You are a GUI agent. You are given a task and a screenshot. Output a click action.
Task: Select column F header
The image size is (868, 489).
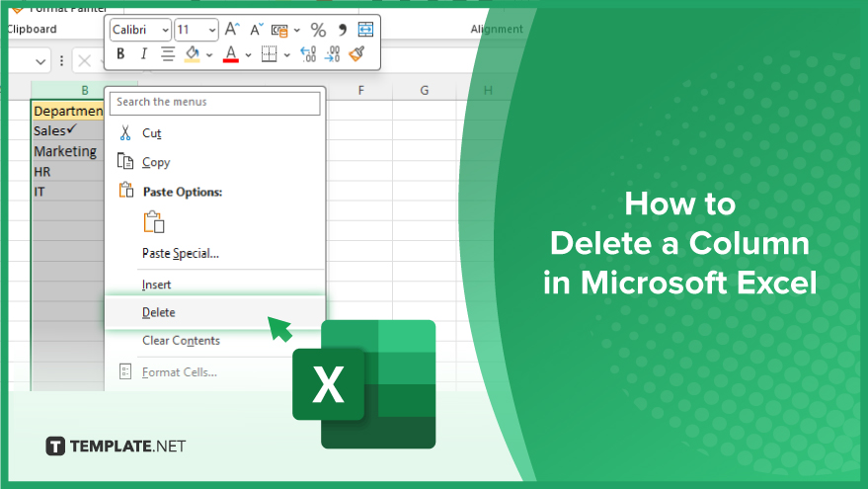pyautogui.click(x=361, y=90)
